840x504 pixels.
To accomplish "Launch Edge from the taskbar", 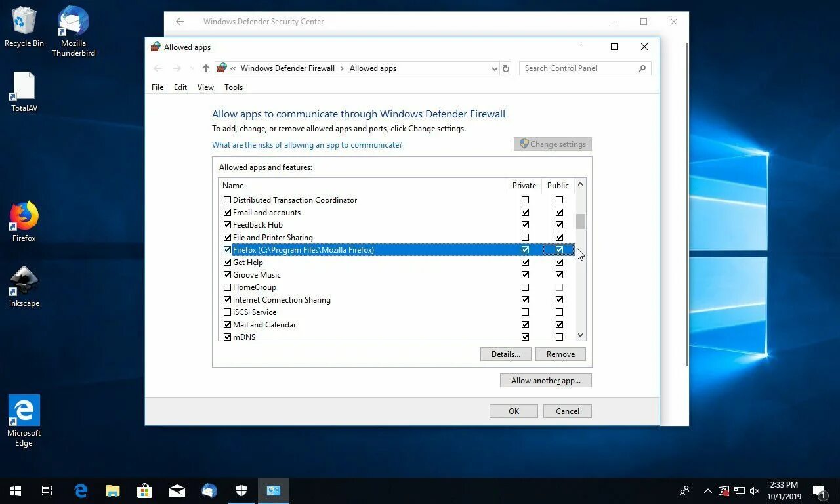I will pyautogui.click(x=81, y=490).
